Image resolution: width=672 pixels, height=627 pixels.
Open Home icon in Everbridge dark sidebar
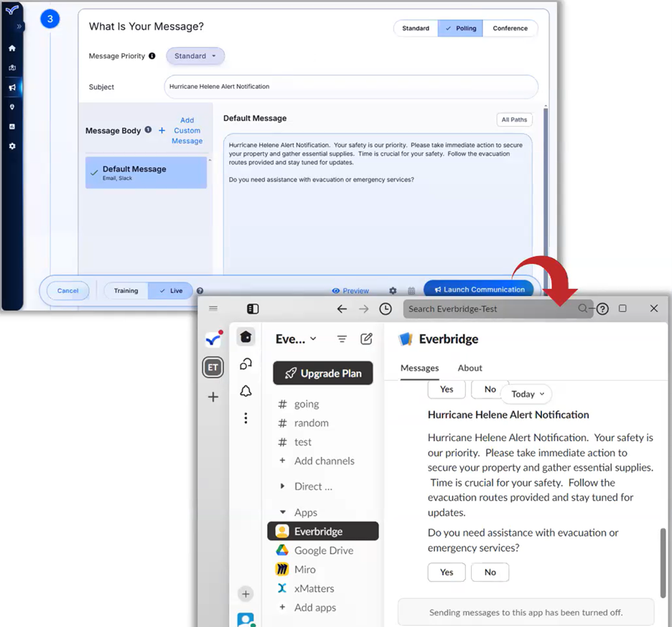[x=12, y=48]
